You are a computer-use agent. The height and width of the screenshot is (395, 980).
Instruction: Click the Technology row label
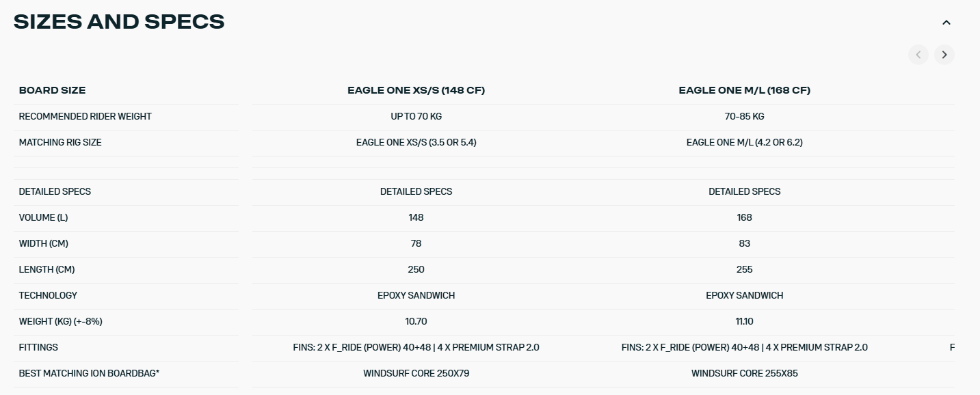tap(48, 295)
